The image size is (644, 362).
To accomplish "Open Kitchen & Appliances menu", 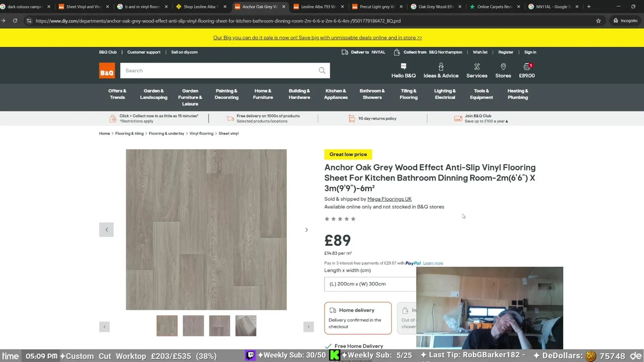I will click(336, 94).
